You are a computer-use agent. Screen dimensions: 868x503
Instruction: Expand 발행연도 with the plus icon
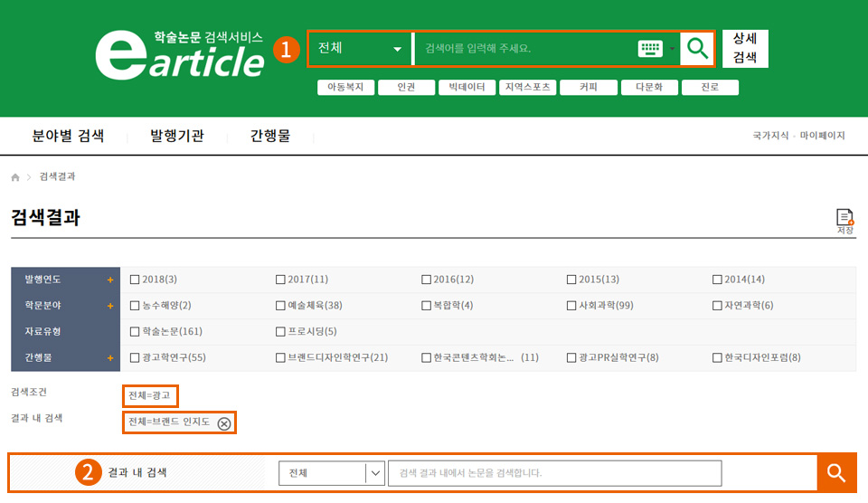(110, 280)
